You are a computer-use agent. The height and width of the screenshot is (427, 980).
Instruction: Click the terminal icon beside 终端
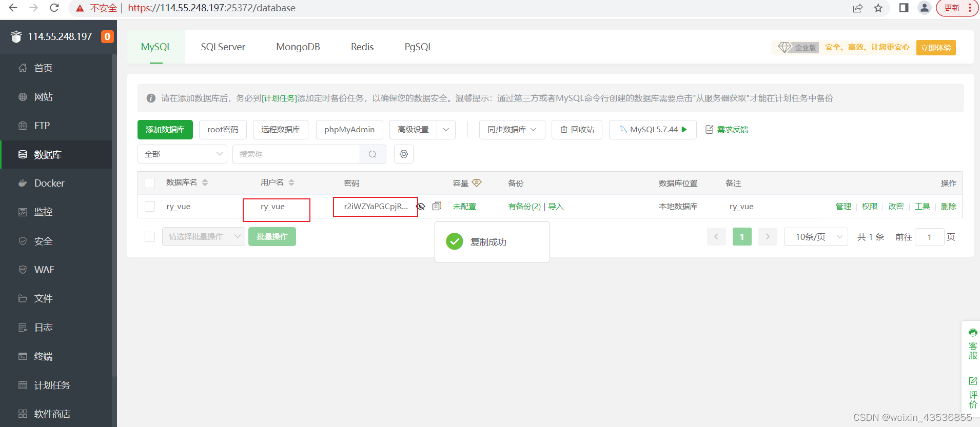[x=23, y=356]
